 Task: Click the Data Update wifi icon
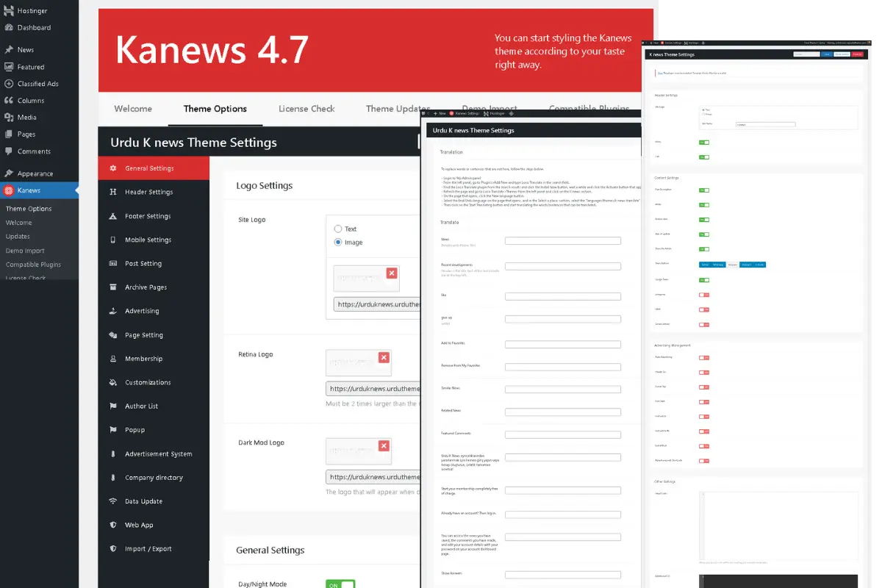pyautogui.click(x=113, y=501)
